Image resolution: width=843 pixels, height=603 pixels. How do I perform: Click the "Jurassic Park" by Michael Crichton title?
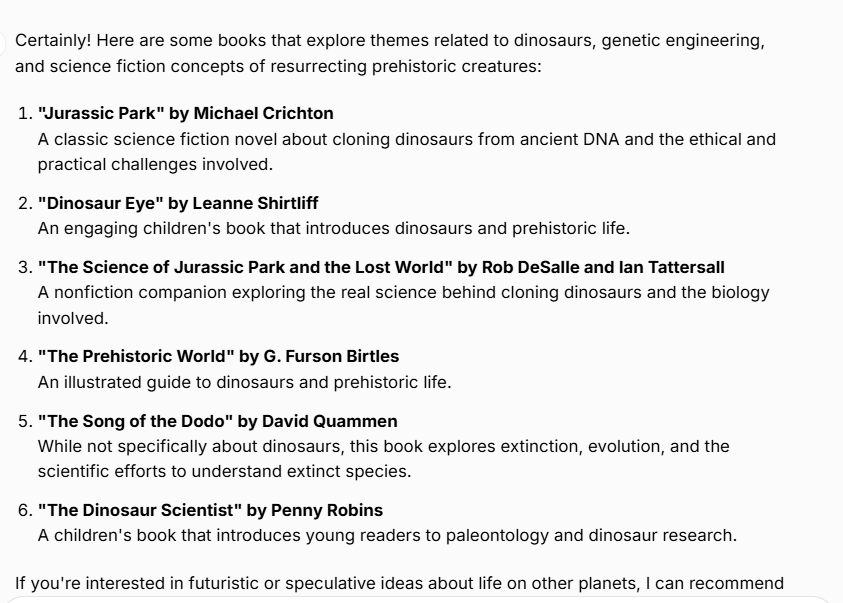point(185,113)
